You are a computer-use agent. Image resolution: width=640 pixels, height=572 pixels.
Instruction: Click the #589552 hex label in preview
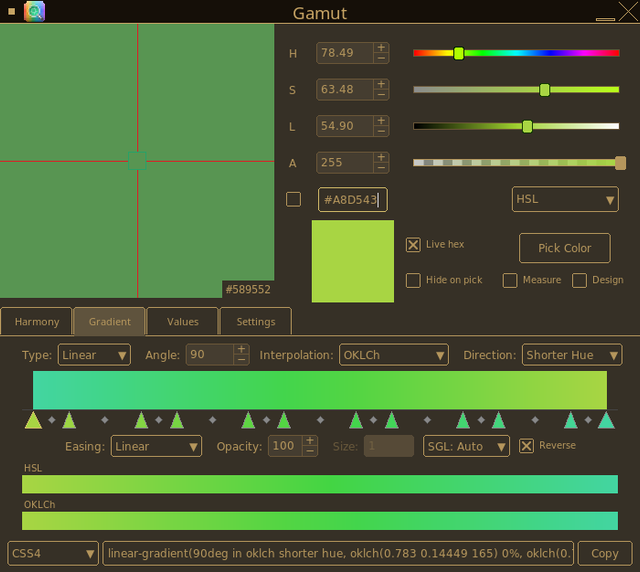click(248, 289)
